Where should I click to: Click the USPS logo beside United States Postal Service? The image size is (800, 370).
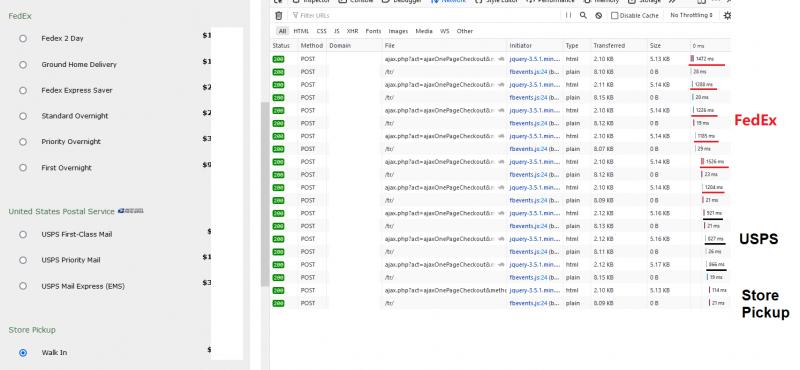tap(131, 211)
